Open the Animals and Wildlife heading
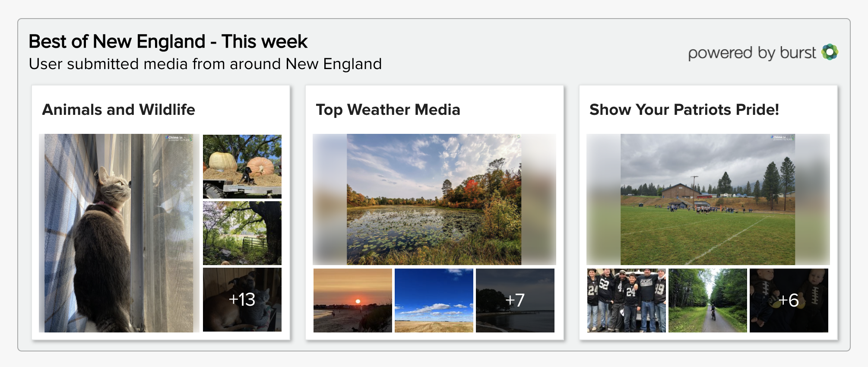Image resolution: width=868 pixels, height=367 pixels. tap(119, 110)
